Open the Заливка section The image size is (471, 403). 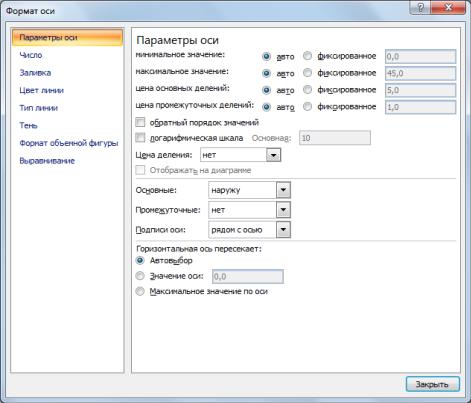point(35,73)
